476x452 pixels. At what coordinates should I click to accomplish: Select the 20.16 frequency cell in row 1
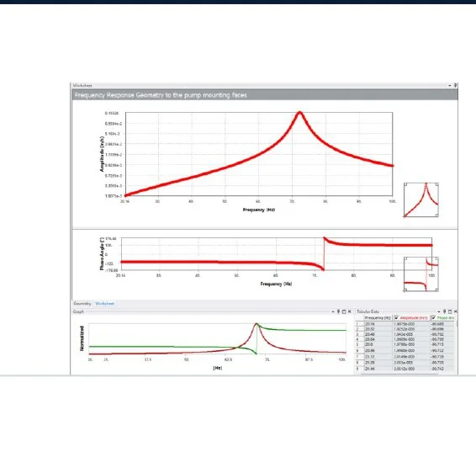pyautogui.click(x=378, y=324)
